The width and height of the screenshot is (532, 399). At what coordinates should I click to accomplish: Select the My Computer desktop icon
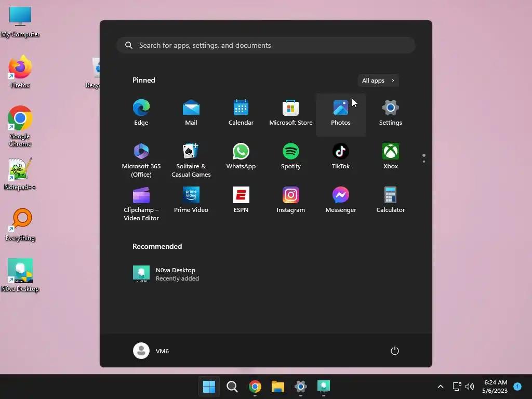20,22
